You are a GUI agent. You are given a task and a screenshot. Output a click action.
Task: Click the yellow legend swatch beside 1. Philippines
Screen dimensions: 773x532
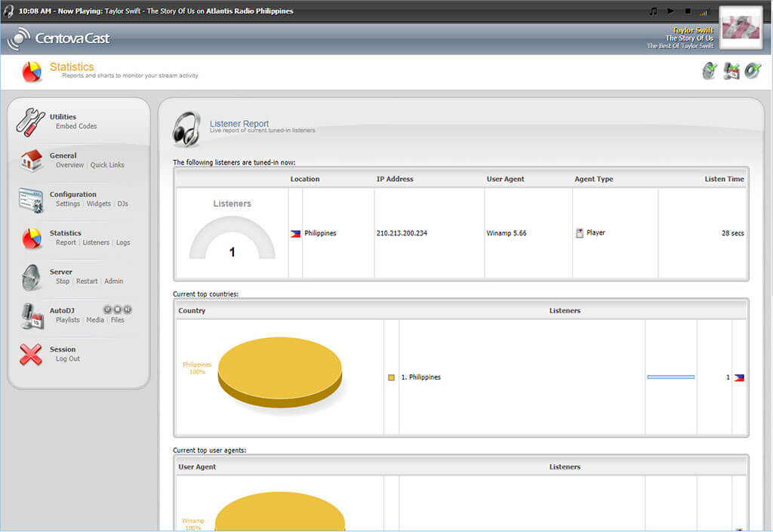(392, 378)
